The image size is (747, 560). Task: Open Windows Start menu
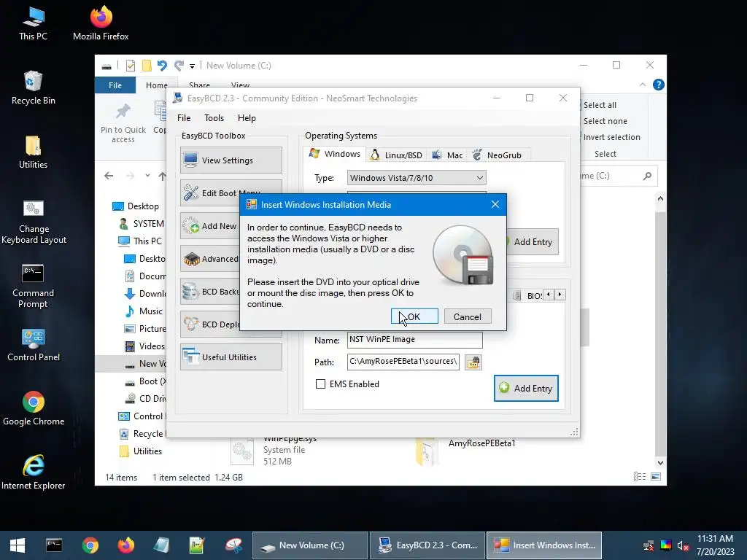pos(18,545)
